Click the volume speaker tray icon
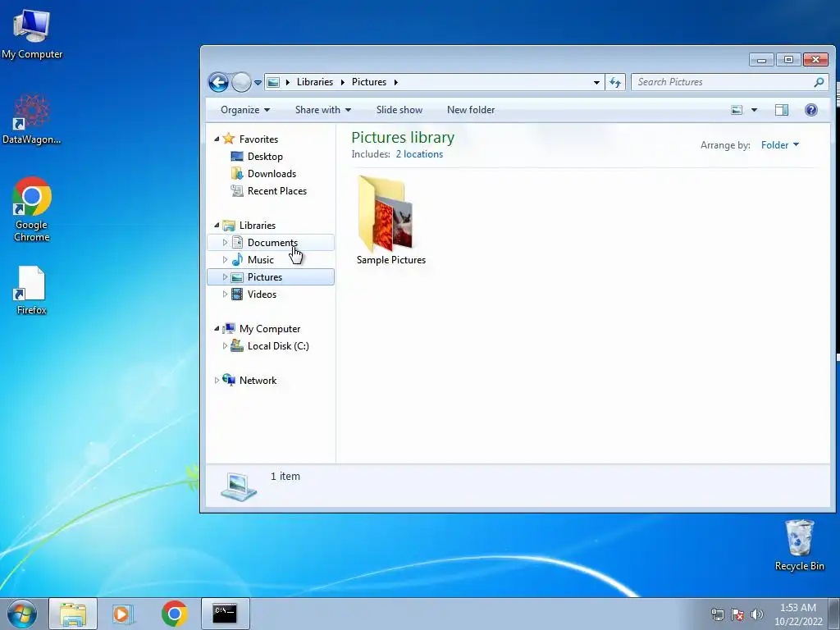The image size is (840, 630). pos(757,614)
